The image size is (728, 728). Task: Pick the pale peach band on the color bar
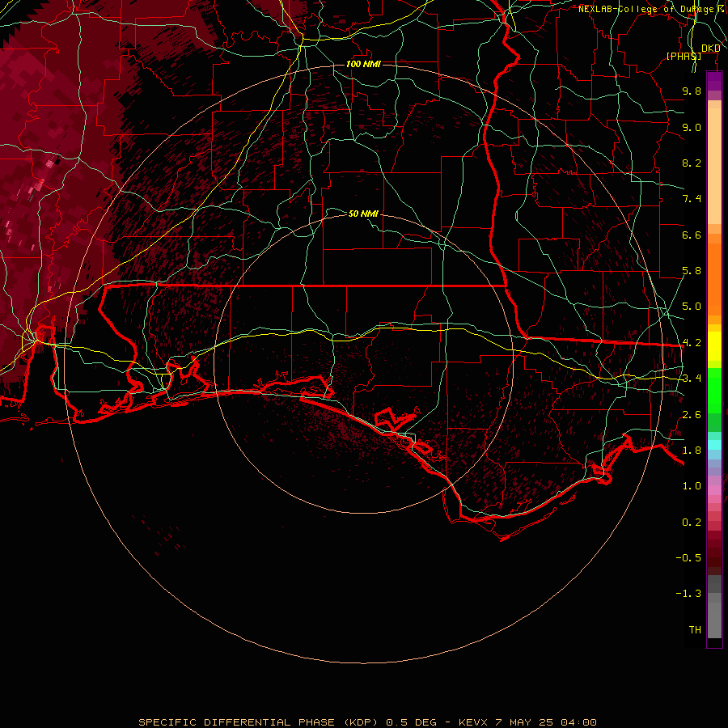pos(714,166)
